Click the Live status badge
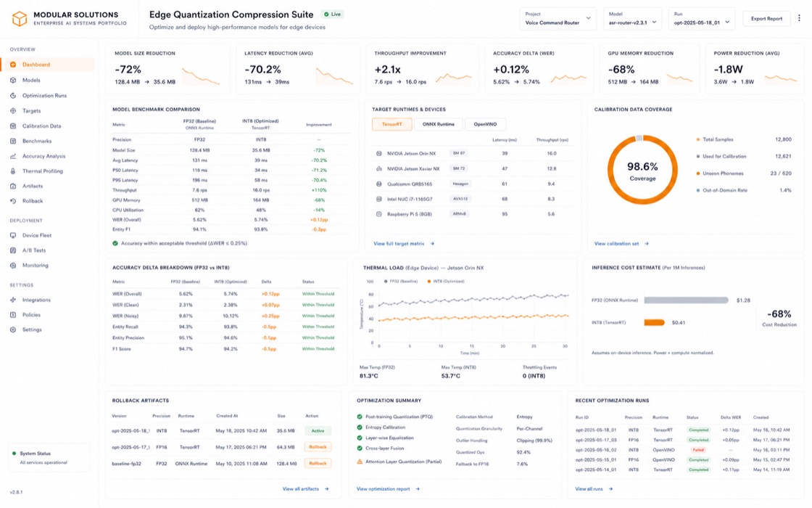812x508 pixels. (333, 14)
